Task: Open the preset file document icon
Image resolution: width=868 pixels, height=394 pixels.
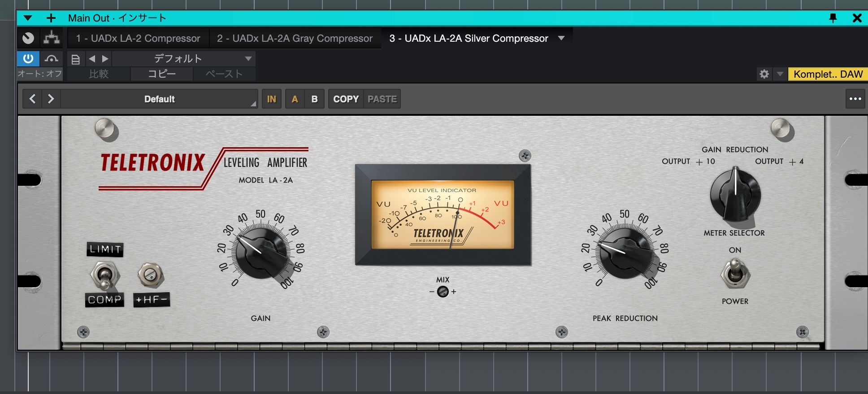Action: 75,59
